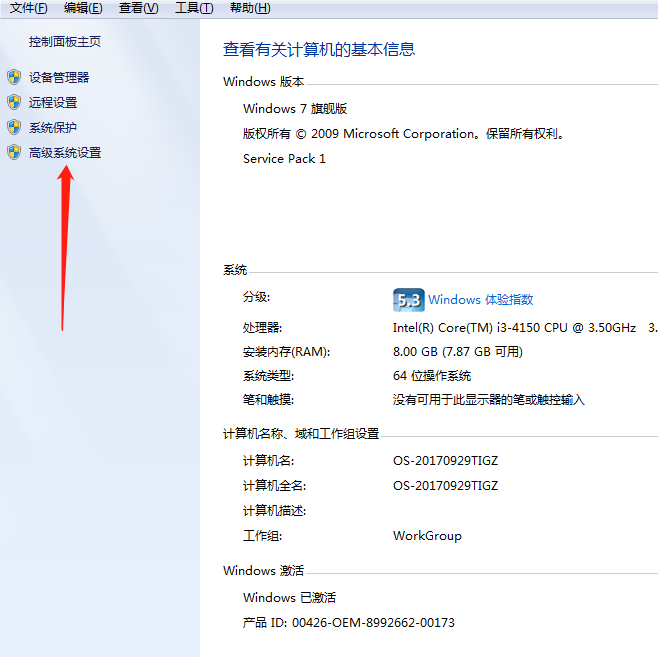Click the shield icon beside 设备管理器
Viewport: 658px width, 657px height.
click(x=14, y=77)
